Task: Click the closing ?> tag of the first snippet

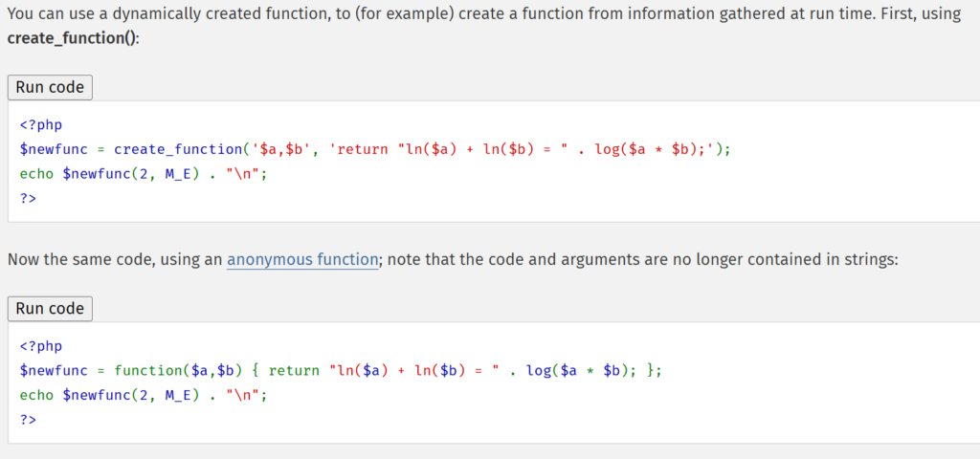Action: pyautogui.click(x=28, y=198)
